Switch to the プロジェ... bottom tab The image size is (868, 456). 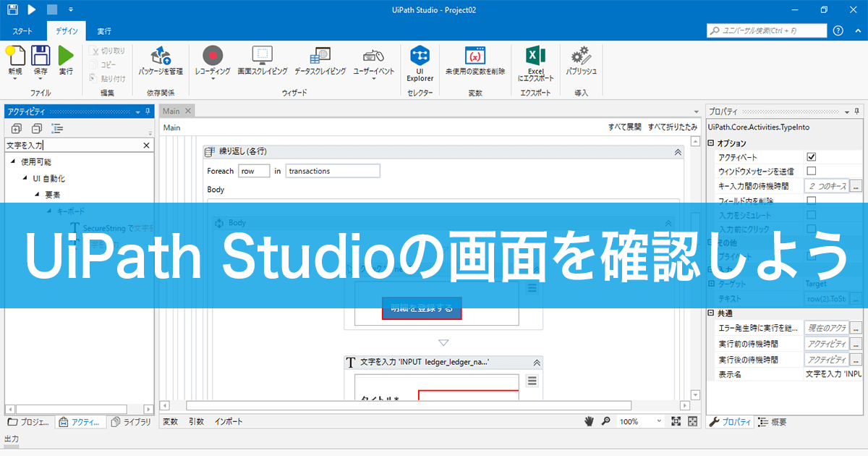[30, 422]
